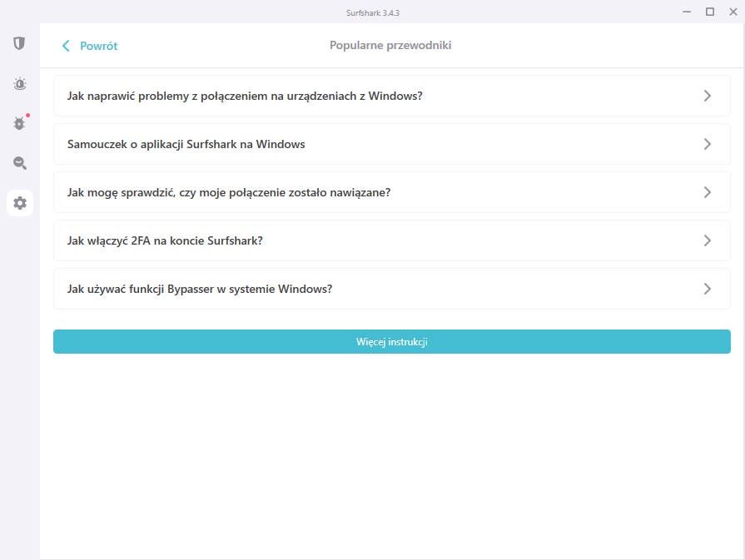The width and height of the screenshot is (745, 560).
Task: Open 'Jak włączyć 2FA na koncie Surfshark?'
Action: (391, 240)
